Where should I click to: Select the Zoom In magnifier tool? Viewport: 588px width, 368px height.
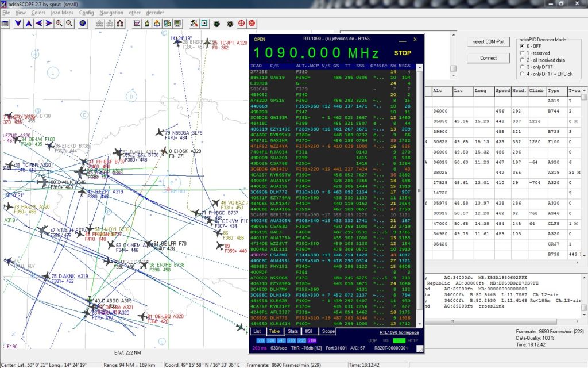59,24
